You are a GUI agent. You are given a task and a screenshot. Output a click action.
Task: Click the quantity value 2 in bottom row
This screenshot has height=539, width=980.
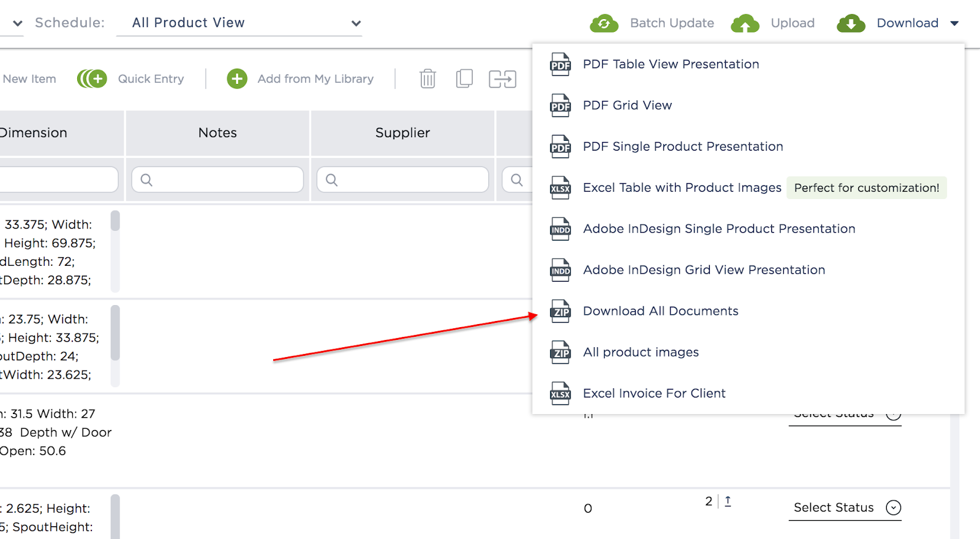pyautogui.click(x=709, y=501)
